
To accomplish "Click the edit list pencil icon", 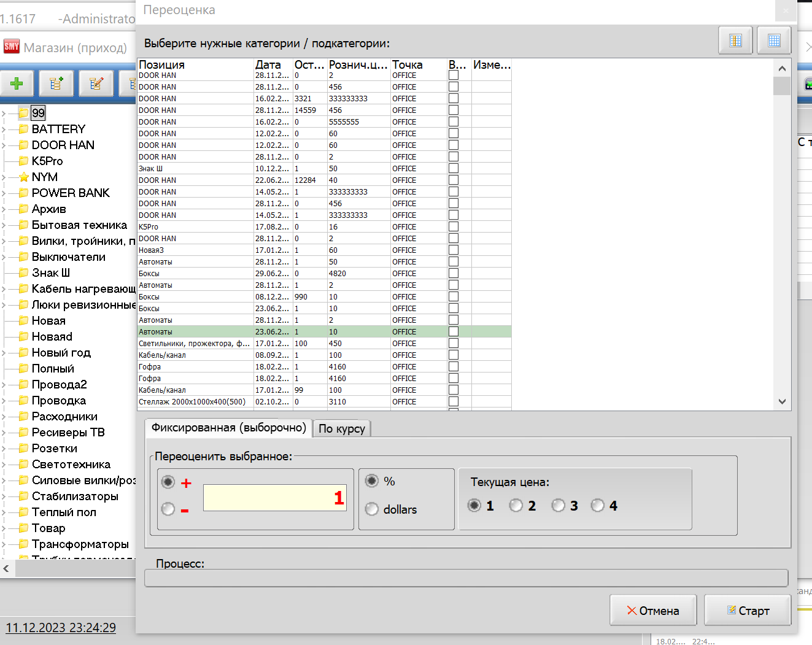I will 96,83.
